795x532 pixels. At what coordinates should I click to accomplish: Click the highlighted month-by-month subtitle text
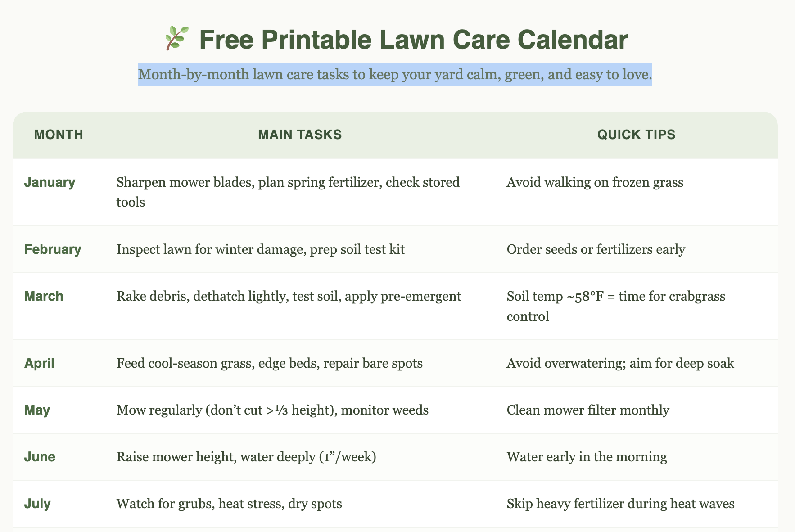pyautogui.click(x=395, y=74)
